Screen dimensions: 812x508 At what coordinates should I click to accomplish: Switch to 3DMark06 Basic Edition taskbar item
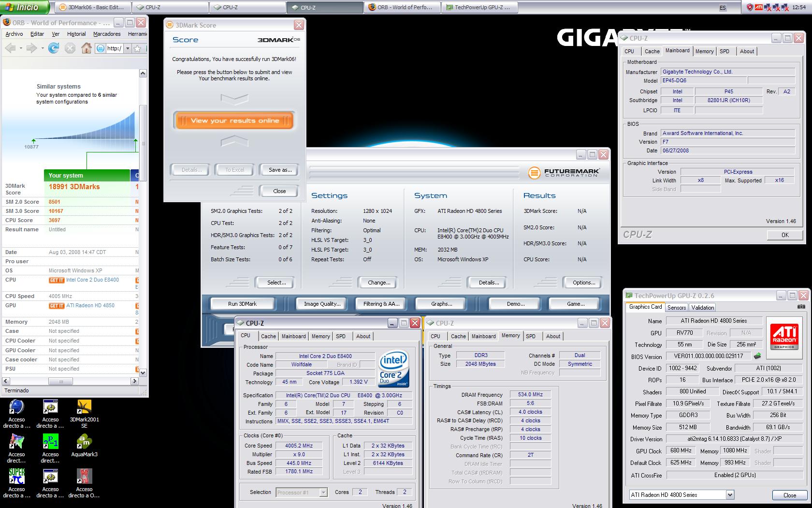click(92, 7)
